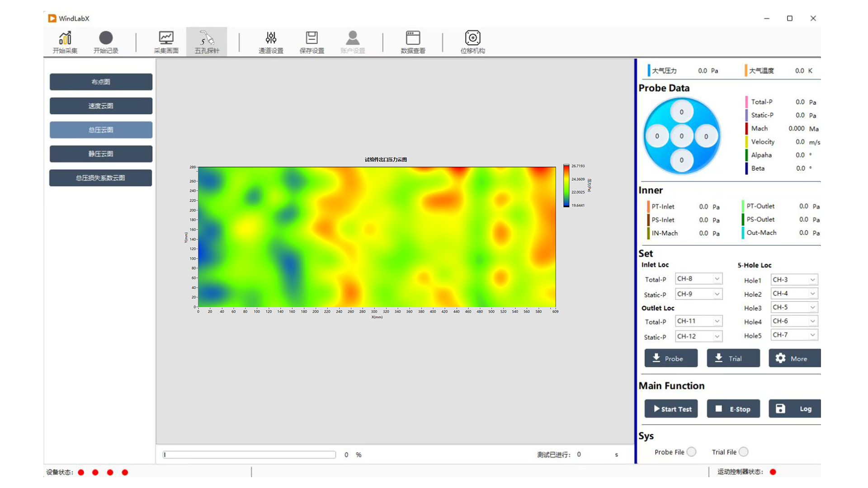Switch to 布点图 panel view
The image size is (868, 488).
(x=101, y=82)
